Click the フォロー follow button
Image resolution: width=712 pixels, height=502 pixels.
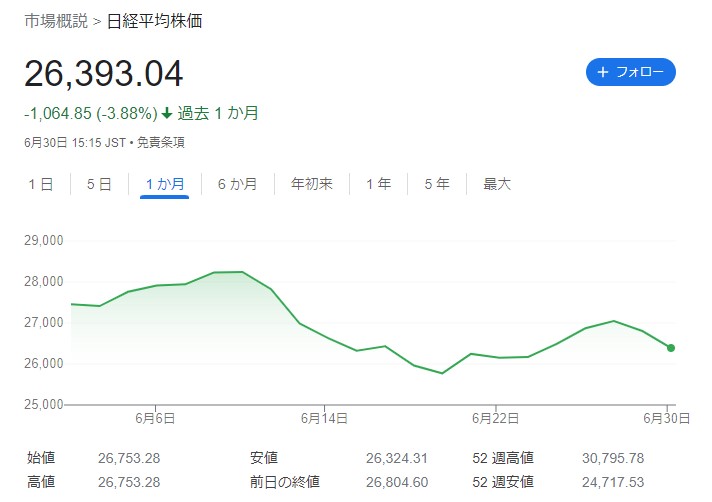click(630, 72)
